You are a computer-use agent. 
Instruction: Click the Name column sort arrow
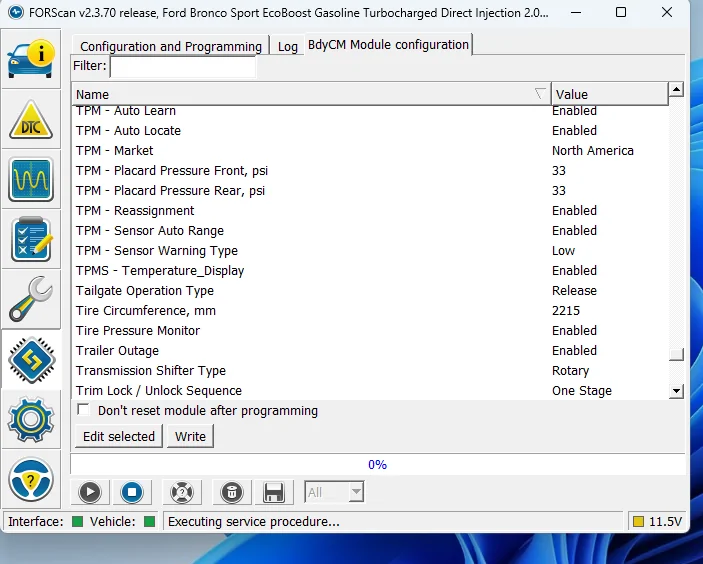point(540,94)
